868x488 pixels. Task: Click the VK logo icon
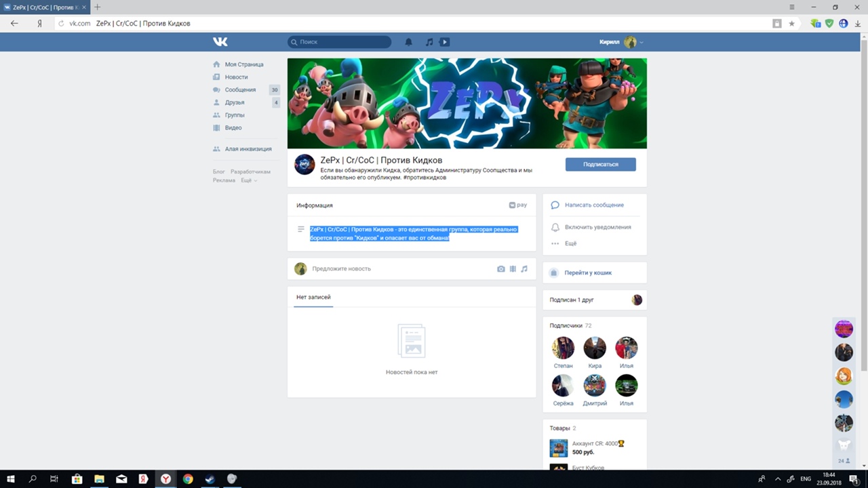point(220,42)
